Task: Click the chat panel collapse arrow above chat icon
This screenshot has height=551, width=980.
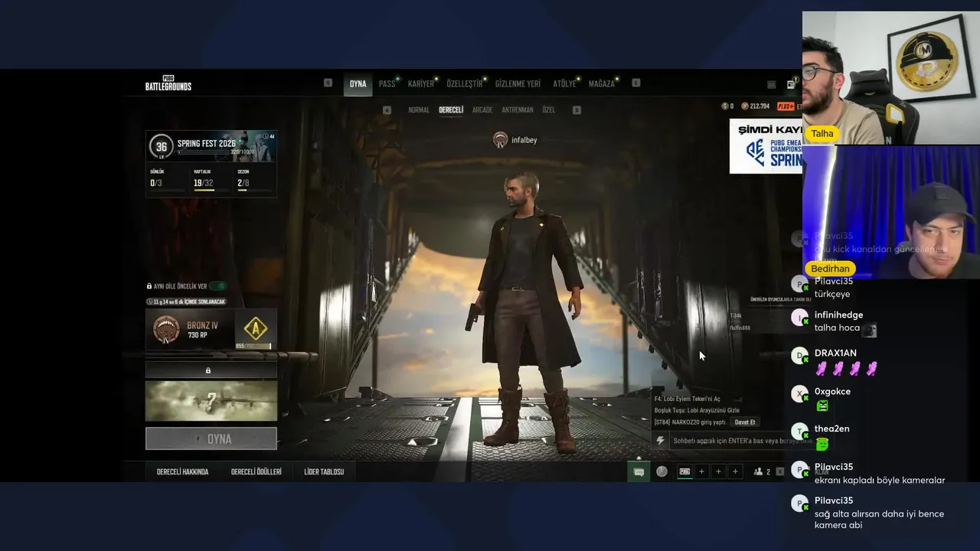Action: pyautogui.click(x=639, y=458)
